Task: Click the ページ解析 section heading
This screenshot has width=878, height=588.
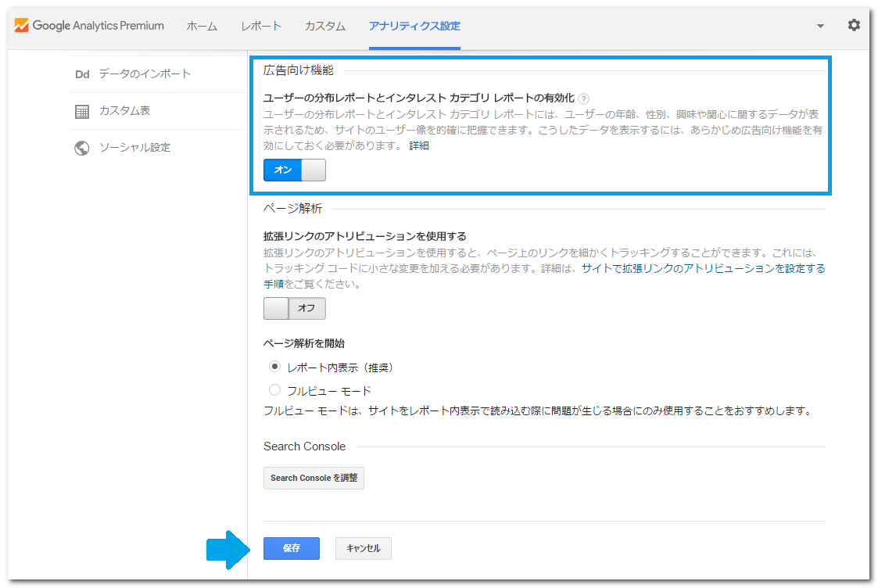Action: click(x=293, y=208)
